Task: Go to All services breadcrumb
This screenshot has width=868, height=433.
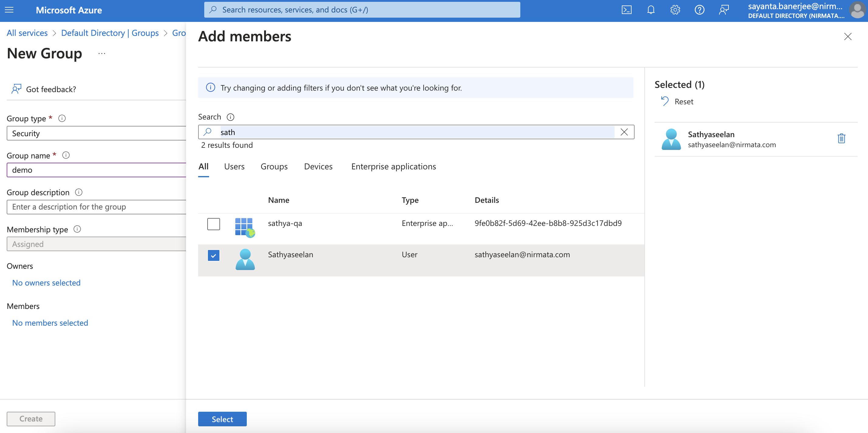Action: [x=27, y=33]
